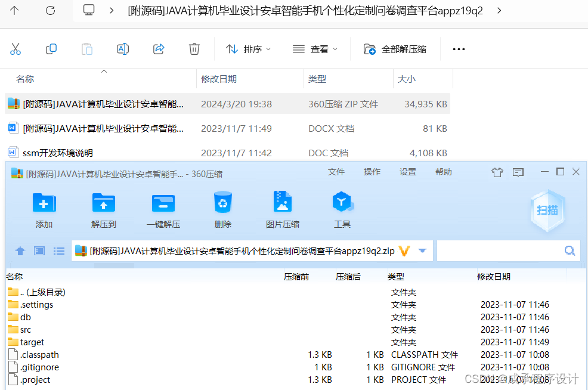Click inside the 360压缩 search box
Image resolution: width=588 pixels, height=390 pixels.
point(507,250)
